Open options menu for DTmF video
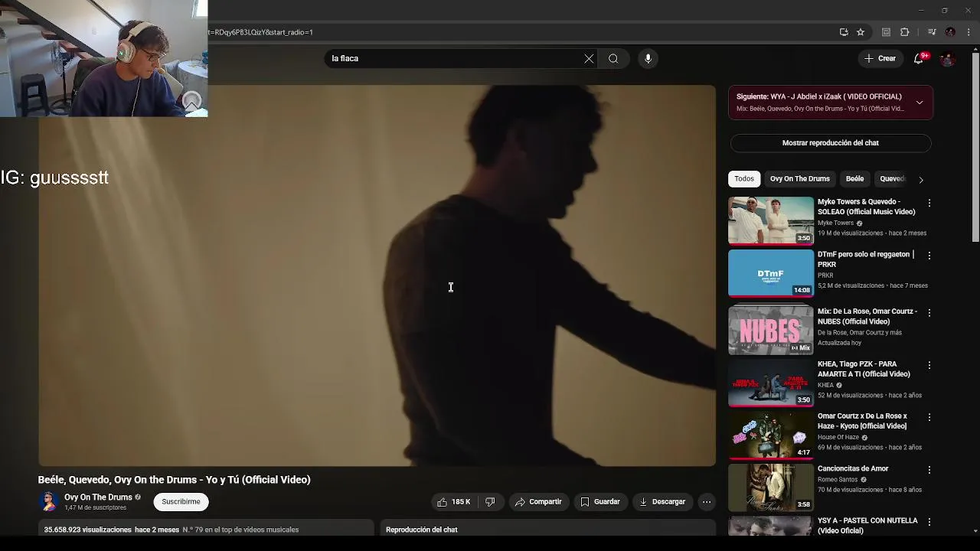This screenshot has width=980, height=551. [x=929, y=256]
